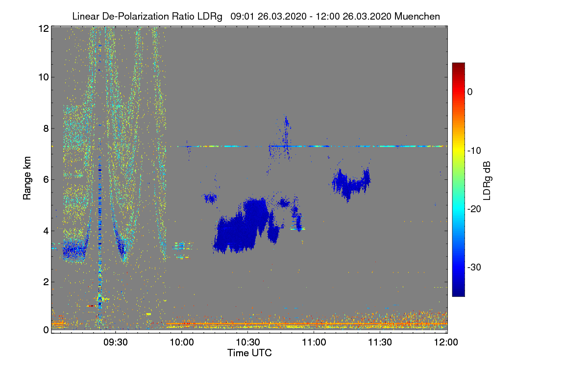Click the range axis label 12
The width and height of the screenshot is (588, 392).
[43, 28]
